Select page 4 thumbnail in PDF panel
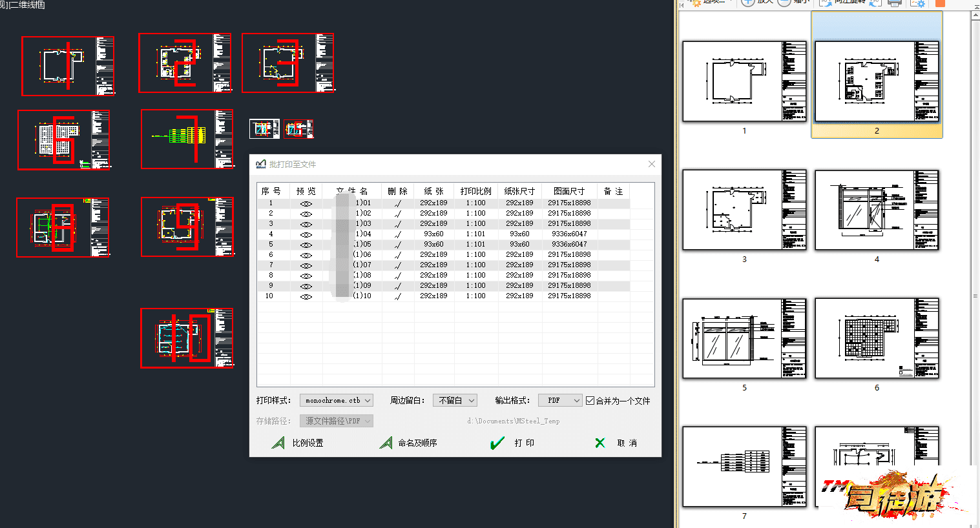Image resolution: width=980 pixels, height=528 pixels. (x=877, y=210)
